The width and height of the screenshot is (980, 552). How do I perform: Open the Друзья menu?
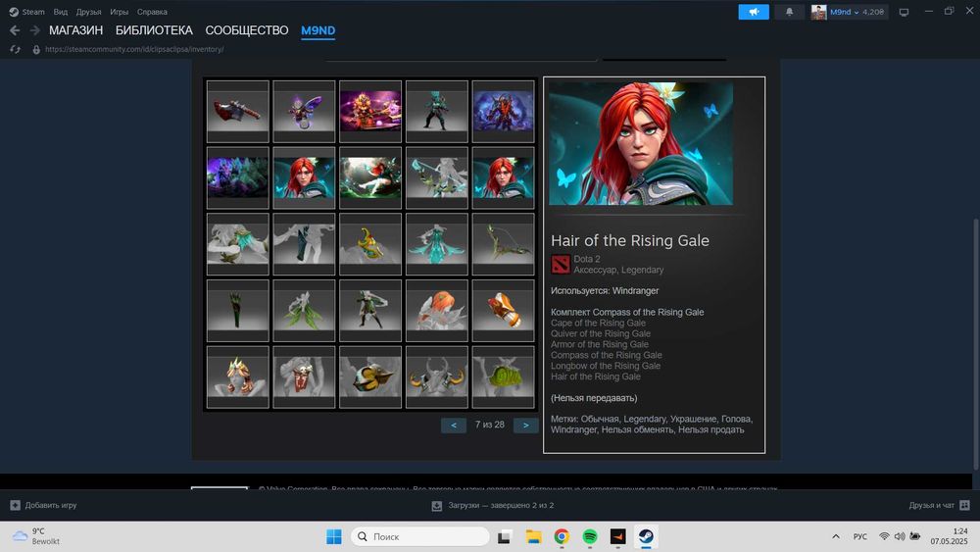coord(88,11)
